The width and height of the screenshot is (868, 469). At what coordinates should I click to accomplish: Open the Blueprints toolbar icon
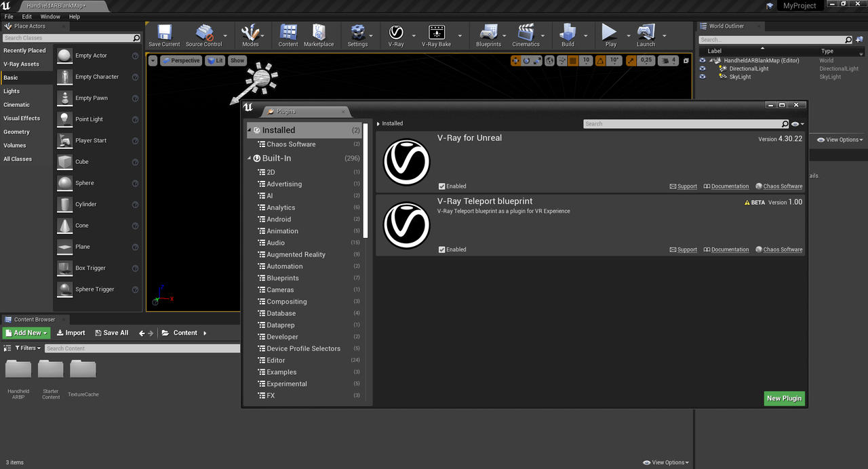(x=488, y=36)
